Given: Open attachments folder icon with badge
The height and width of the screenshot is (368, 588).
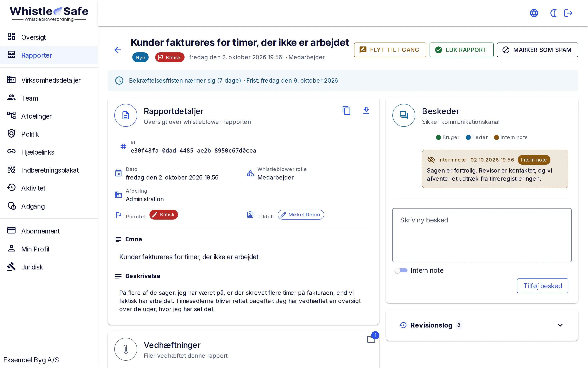Looking at the screenshot, I should (x=371, y=339).
